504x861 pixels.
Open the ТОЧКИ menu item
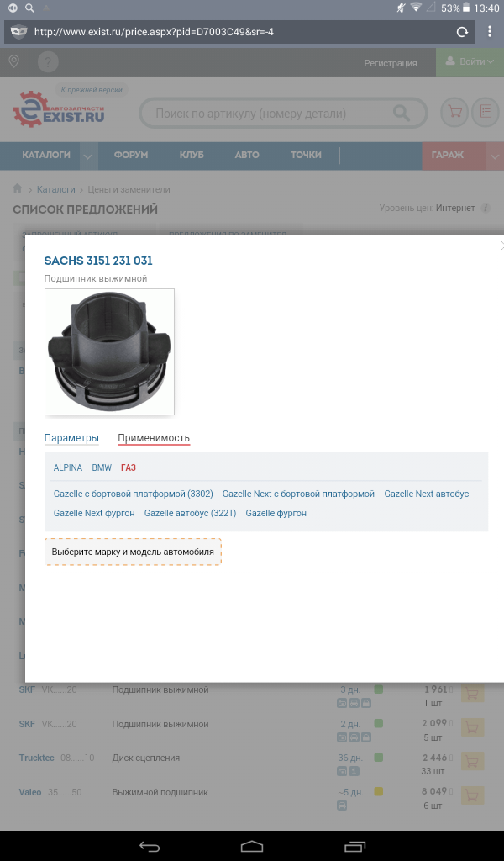tap(306, 155)
